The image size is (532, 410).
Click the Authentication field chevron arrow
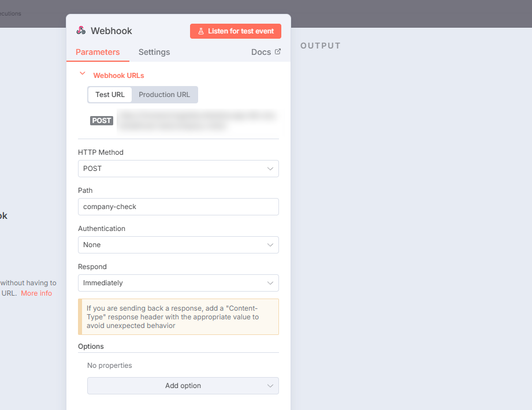coord(270,245)
